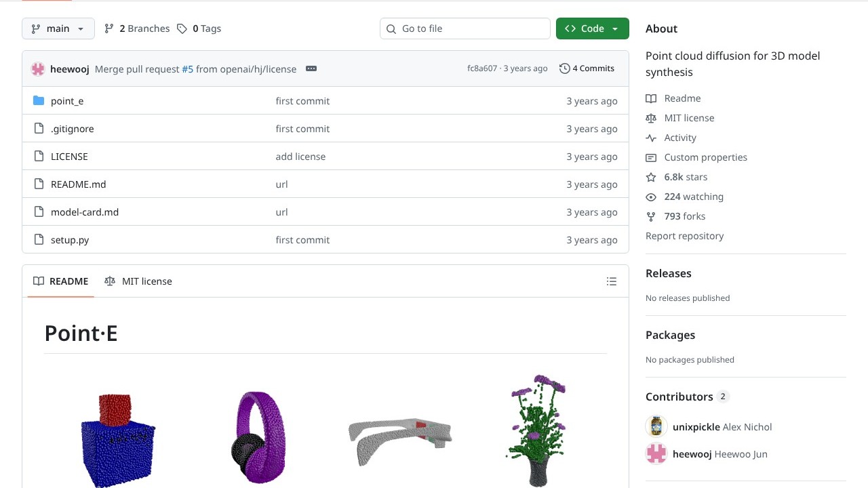This screenshot has height=488, width=868.
Task: Click the tag icon beside 0 Tags
Action: 182,28
